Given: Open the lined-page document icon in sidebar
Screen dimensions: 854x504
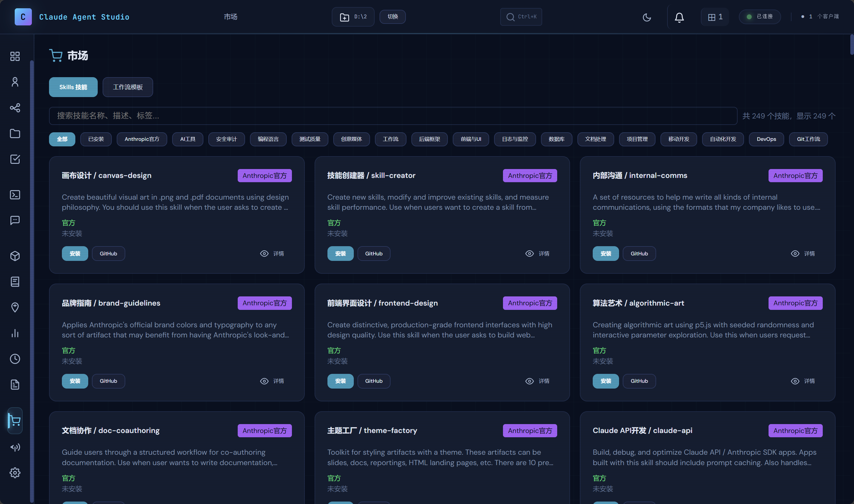Looking at the screenshot, I should click(15, 281).
